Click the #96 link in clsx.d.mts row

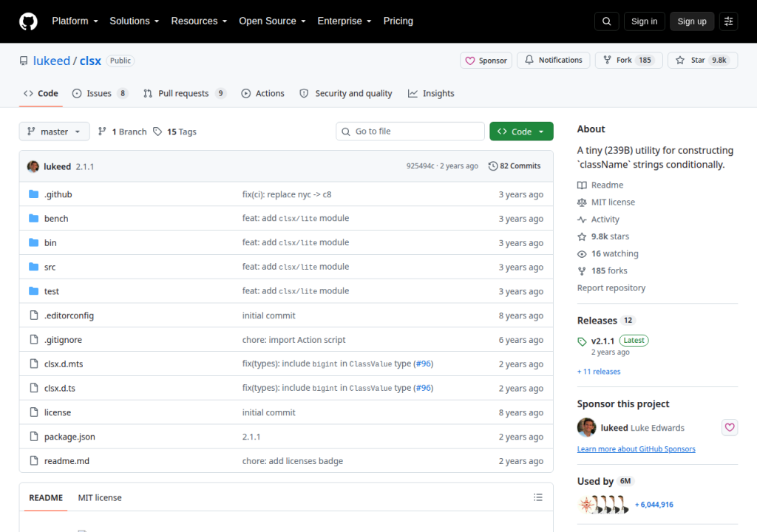click(424, 364)
